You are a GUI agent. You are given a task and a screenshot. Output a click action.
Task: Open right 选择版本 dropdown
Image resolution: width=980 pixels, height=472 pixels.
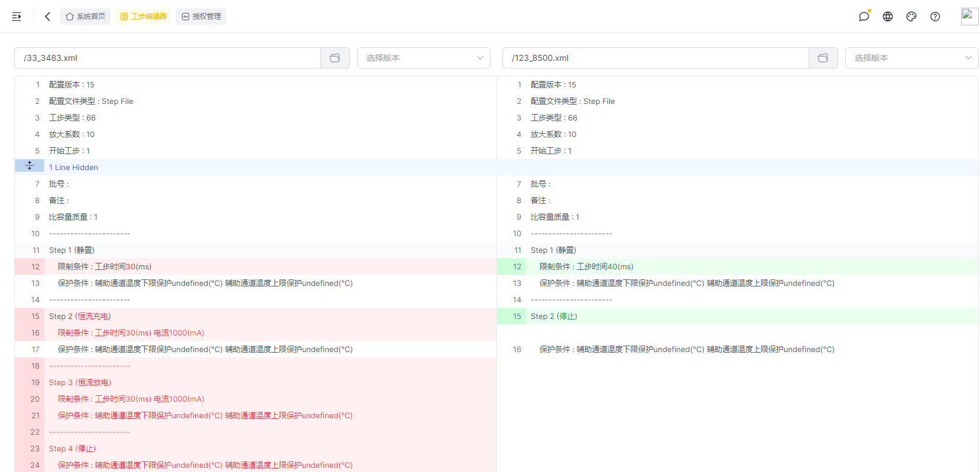coord(912,58)
